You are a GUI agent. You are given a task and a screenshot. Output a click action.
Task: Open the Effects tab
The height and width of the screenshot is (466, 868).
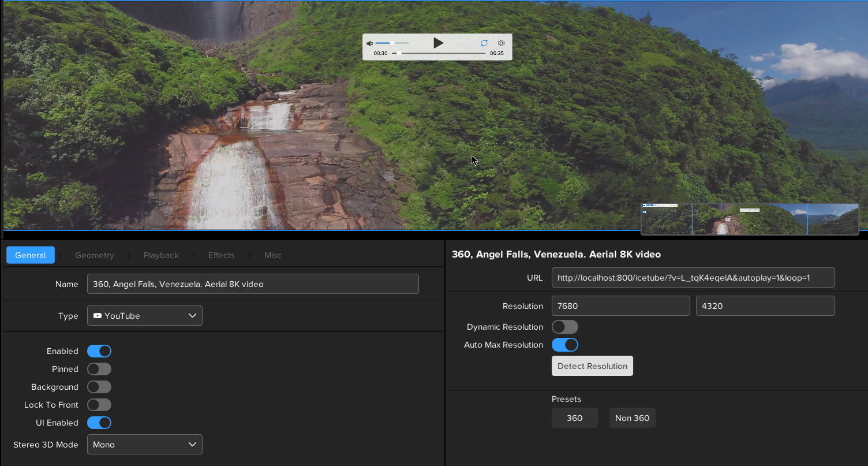(222, 255)
